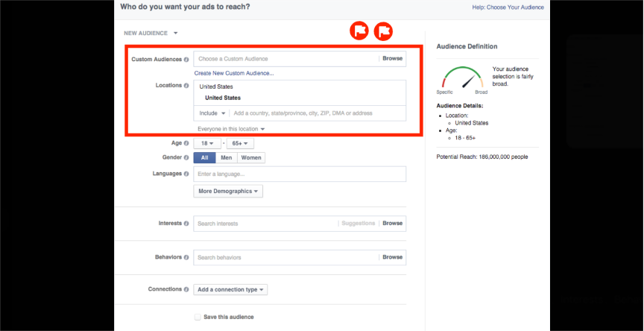Click the Behaviors info icon

tap(186, 257)
